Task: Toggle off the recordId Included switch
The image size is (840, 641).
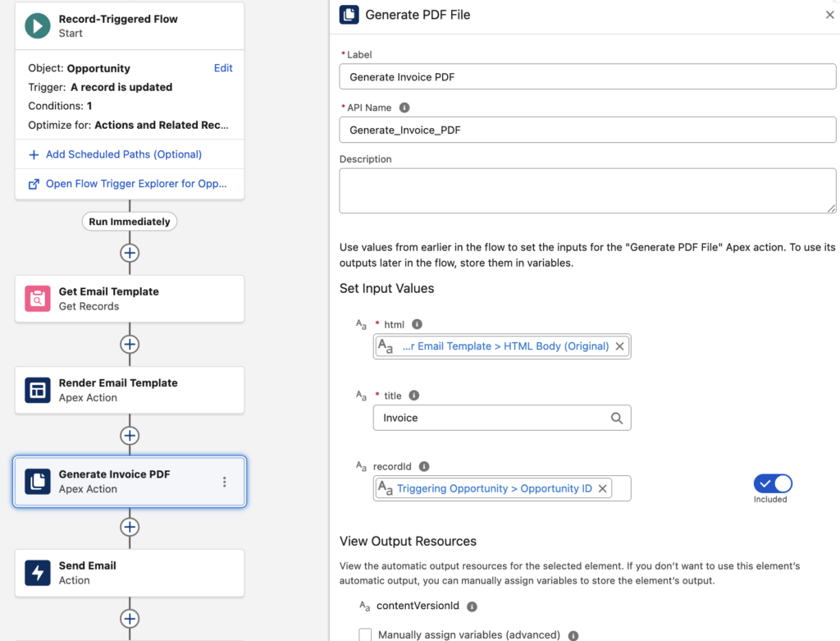Action: (772, 483)
